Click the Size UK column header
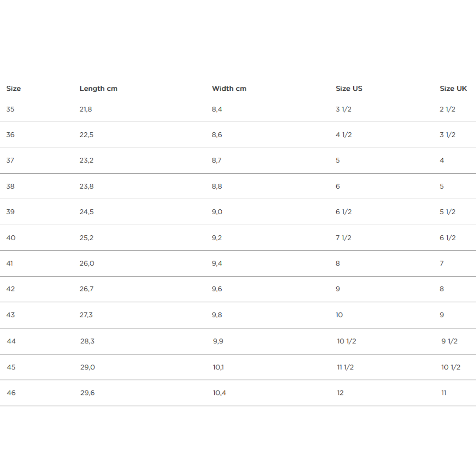The height and width of the screenshot is (476, 476). point(453,89)
